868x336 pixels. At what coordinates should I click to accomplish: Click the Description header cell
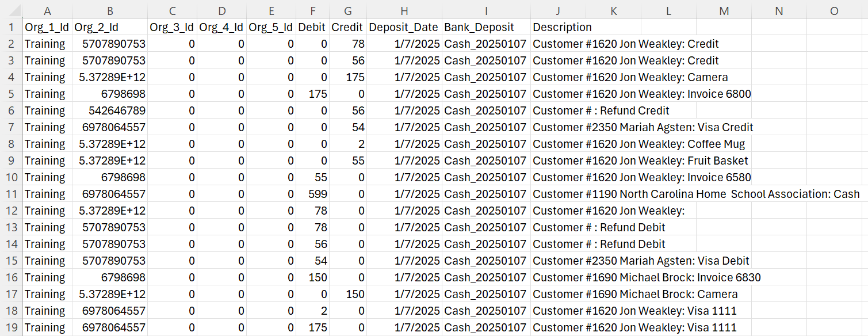[x=558, y=27]
